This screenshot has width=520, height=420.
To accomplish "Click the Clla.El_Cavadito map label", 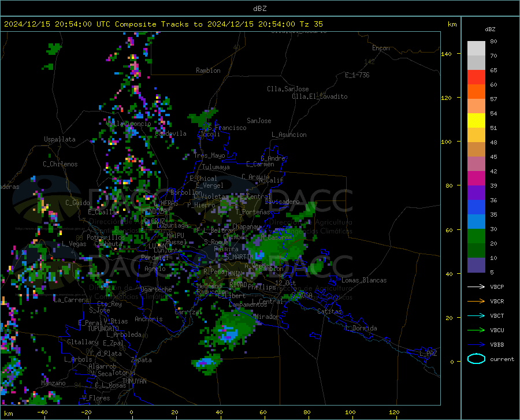I will (x=320, y=96).
